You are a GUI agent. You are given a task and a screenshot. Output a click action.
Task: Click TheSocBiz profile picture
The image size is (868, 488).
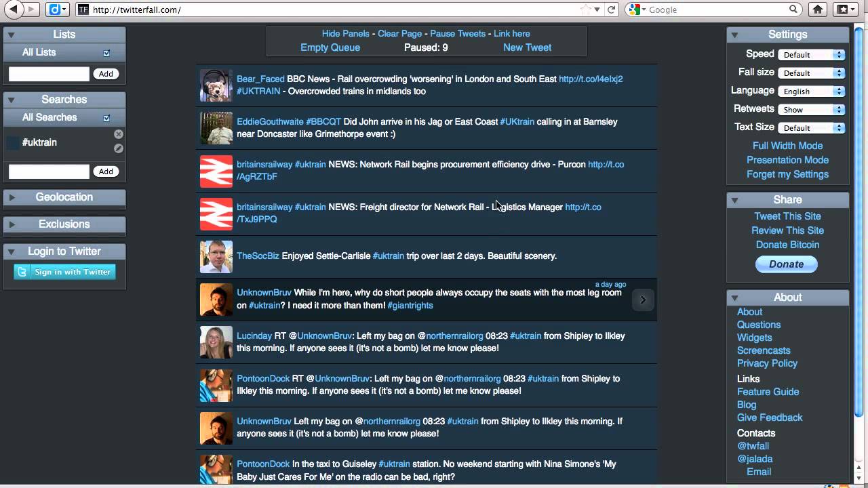click(x=216, y=256)
